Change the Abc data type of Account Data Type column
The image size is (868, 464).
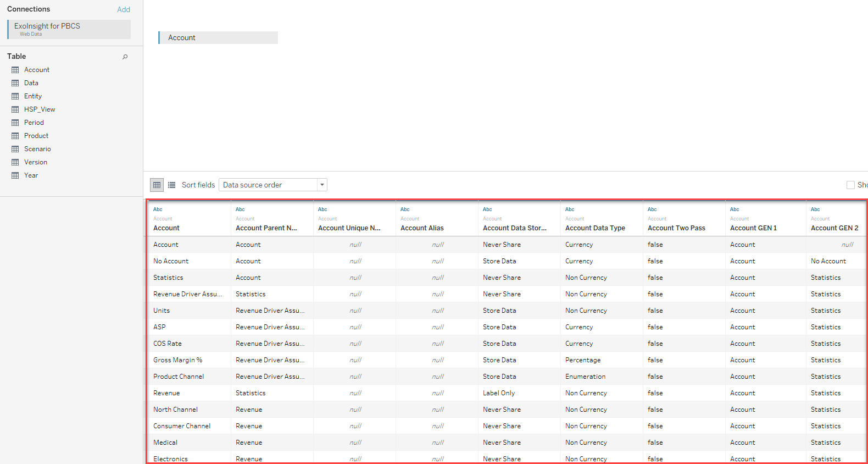pos(570,209)
